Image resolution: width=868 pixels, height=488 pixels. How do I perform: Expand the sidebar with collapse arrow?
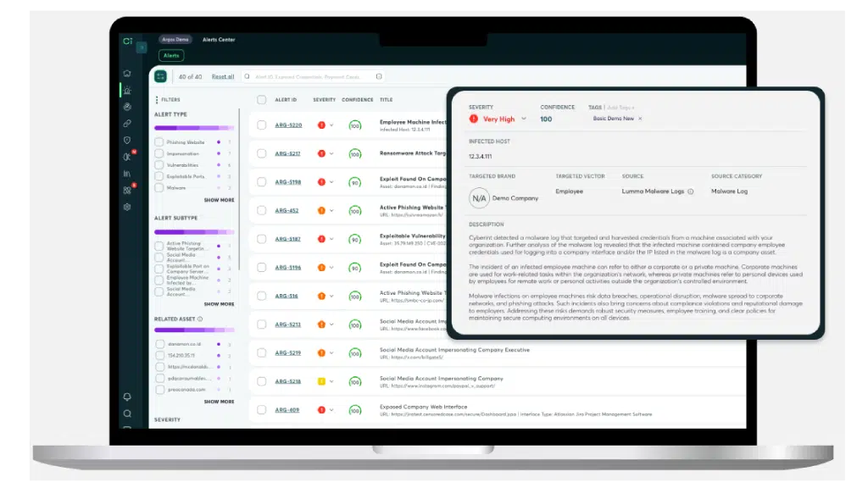click(142, 47)
